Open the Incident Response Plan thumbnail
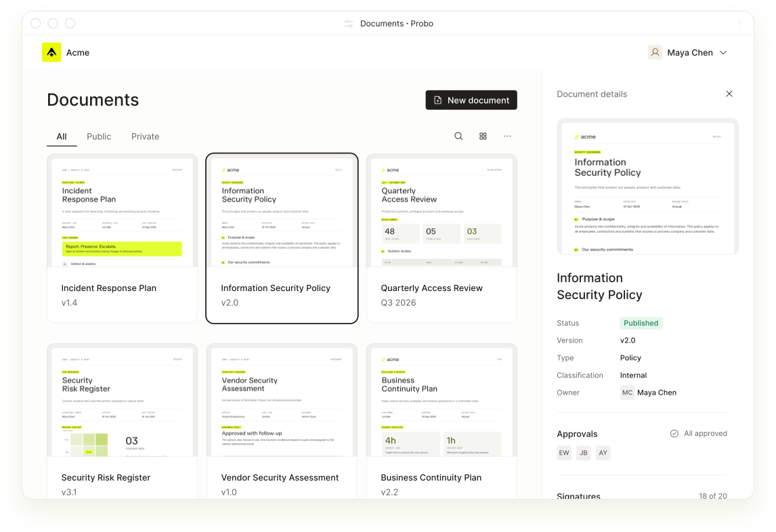776x532 pixels. click(x=123, y=212)
